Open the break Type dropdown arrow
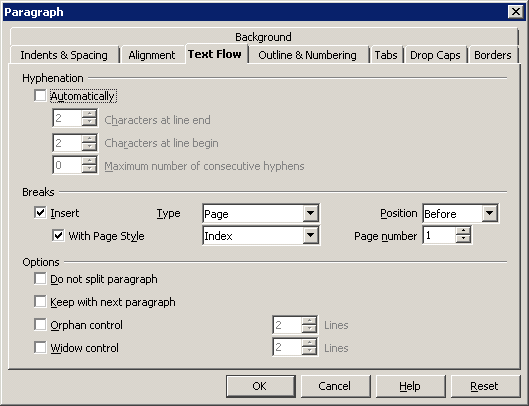The height and width of the screenshot is (406, 529). [x=310, y=213]
